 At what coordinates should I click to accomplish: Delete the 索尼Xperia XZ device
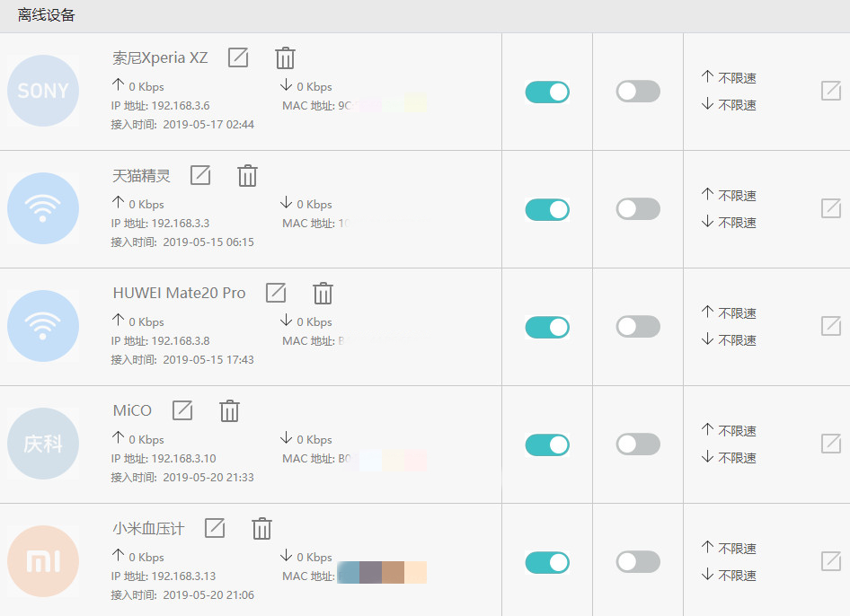click(x=285, y=58)
